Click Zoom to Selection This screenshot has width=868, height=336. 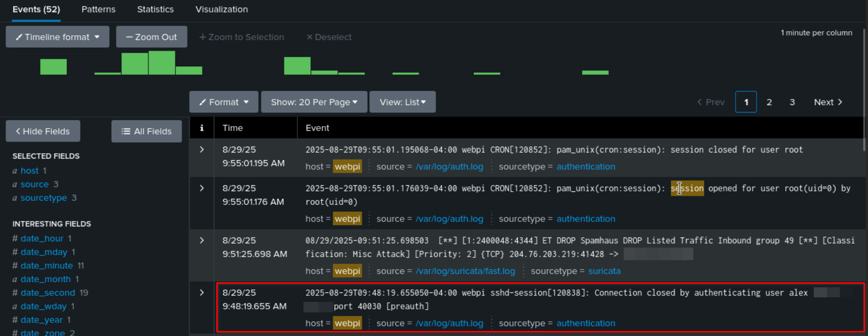tap(242, 37)
